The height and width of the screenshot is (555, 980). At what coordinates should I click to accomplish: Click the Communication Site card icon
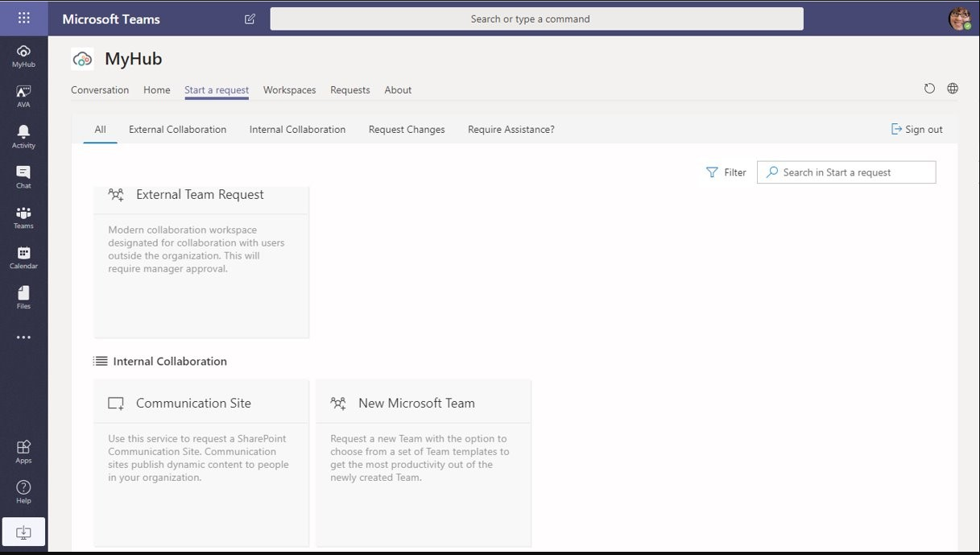[116, 404]
